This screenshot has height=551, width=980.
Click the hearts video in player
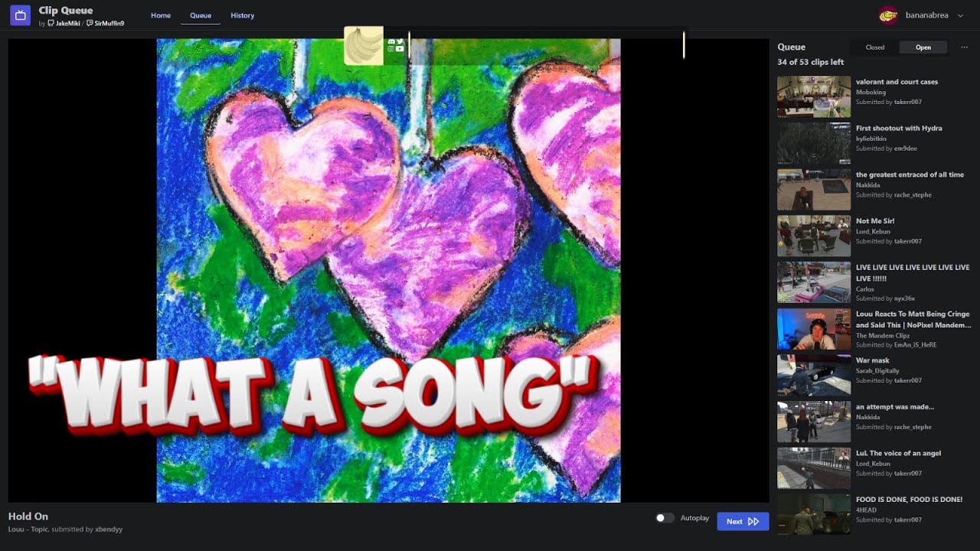click(388, 270)
